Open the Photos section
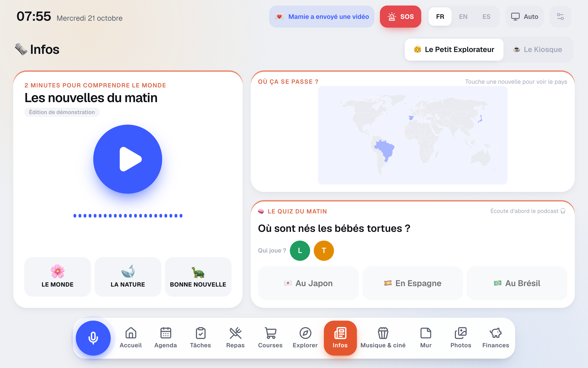The width and height of the screenshot is (588, 368). (x=461, y=338)
